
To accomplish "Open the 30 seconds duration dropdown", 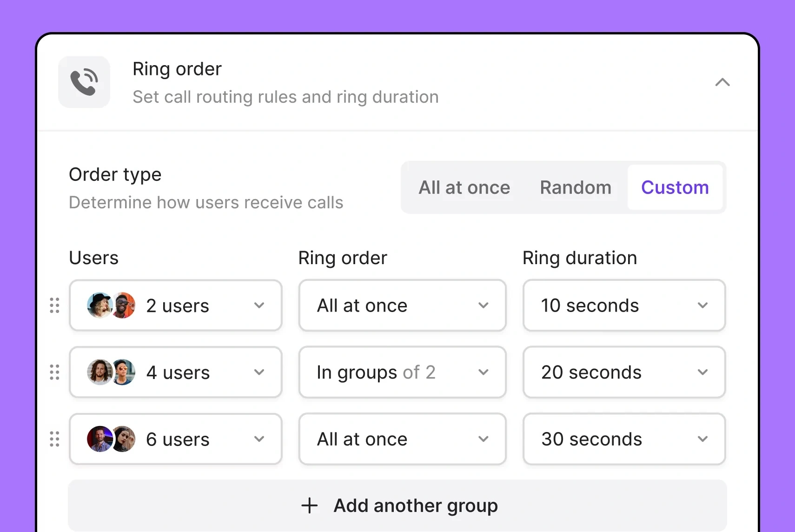I will [x=624, y=439].
